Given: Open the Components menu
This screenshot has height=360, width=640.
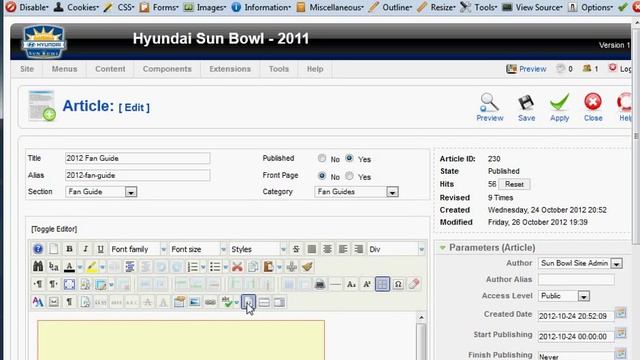Looking at the screenshot, I should click(167, 69).
